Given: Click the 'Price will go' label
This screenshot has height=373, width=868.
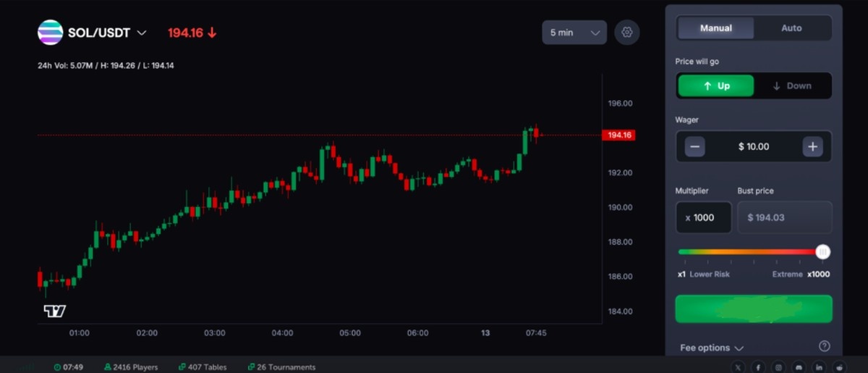Looking at the screenshot, I should (x=697, y=62).
